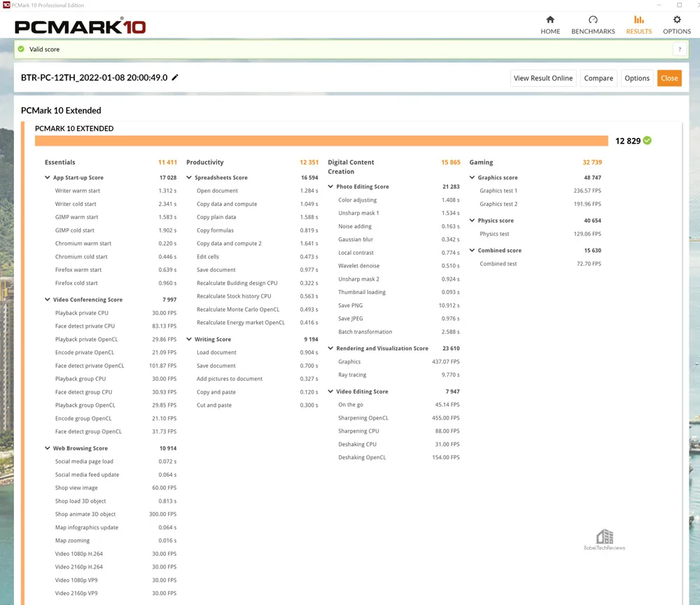Screen dimensions: 700x605
Task: Click the Productivity score 12 351
Action: 309,162
